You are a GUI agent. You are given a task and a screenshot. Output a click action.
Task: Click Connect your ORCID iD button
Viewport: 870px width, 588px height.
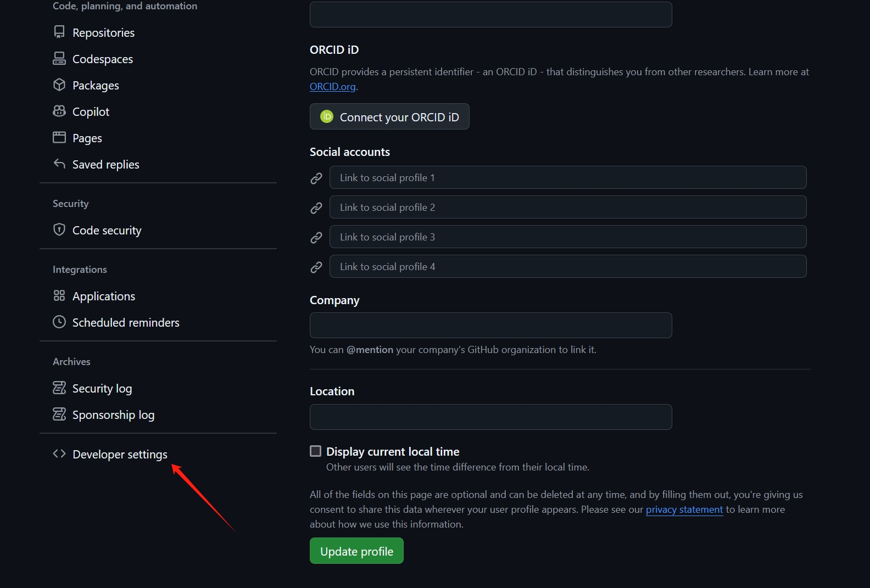(389, 117)
